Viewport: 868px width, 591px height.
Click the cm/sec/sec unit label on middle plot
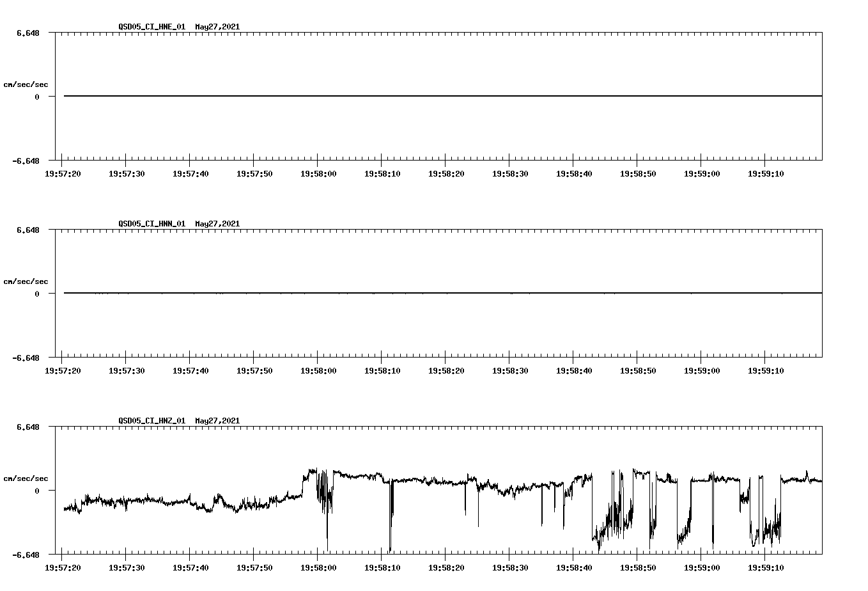pyautogui.click(x=27, y=281)
